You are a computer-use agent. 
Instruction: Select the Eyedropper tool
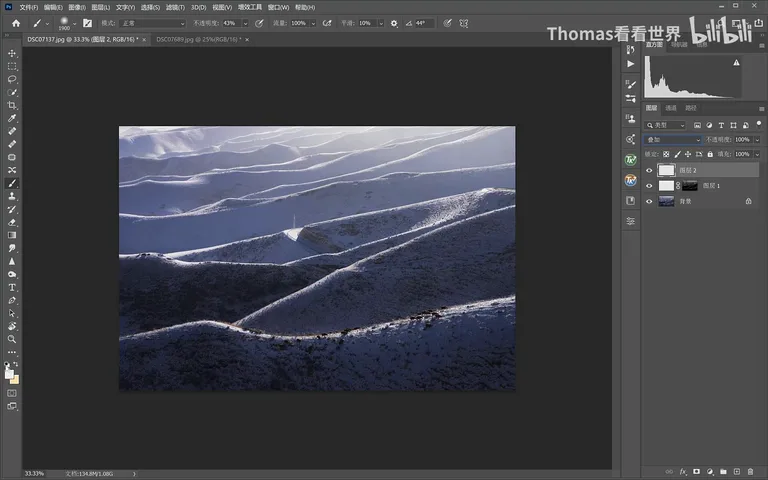(12, 118)
